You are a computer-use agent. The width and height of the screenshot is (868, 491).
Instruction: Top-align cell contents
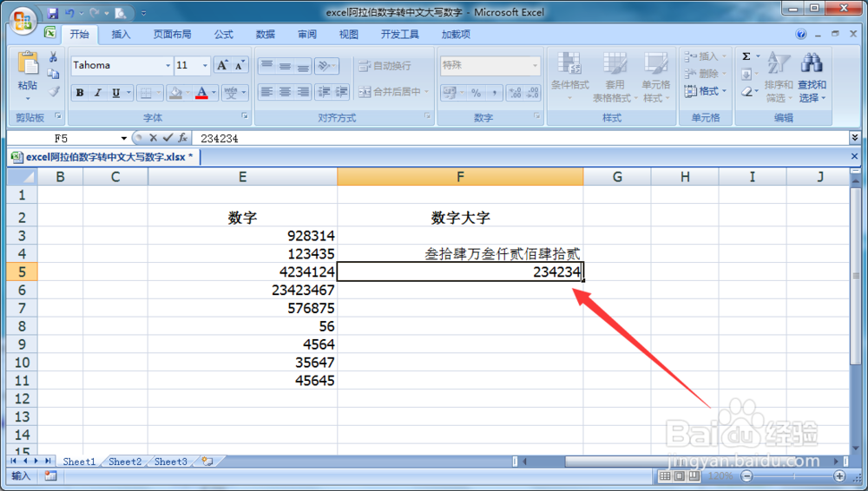[x=266, y=66]
